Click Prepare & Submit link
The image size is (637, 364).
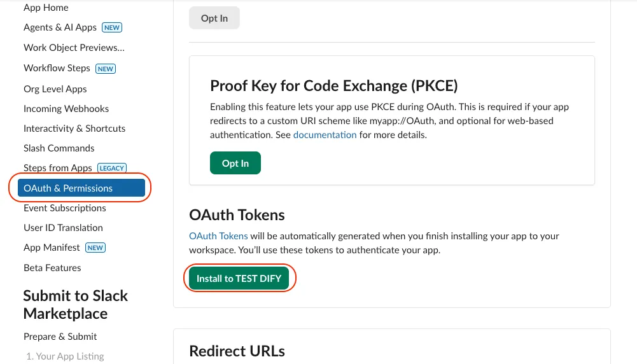60,337
